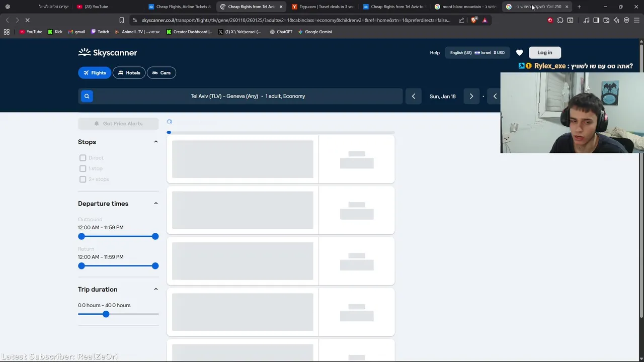644x362 pixels.
Task: Open the ChatGPT bookmark
Action: (x=281, y=32)
